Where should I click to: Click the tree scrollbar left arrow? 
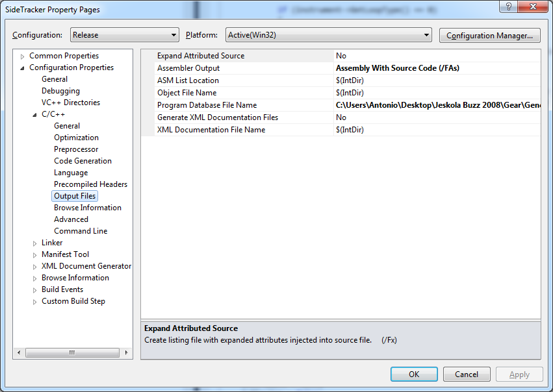tap(19, 352)
